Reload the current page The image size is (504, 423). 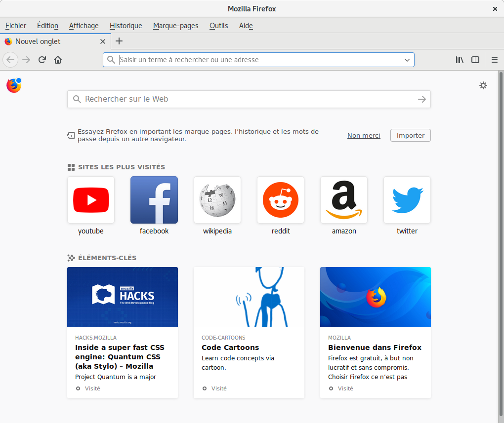[x=42, y=60]
